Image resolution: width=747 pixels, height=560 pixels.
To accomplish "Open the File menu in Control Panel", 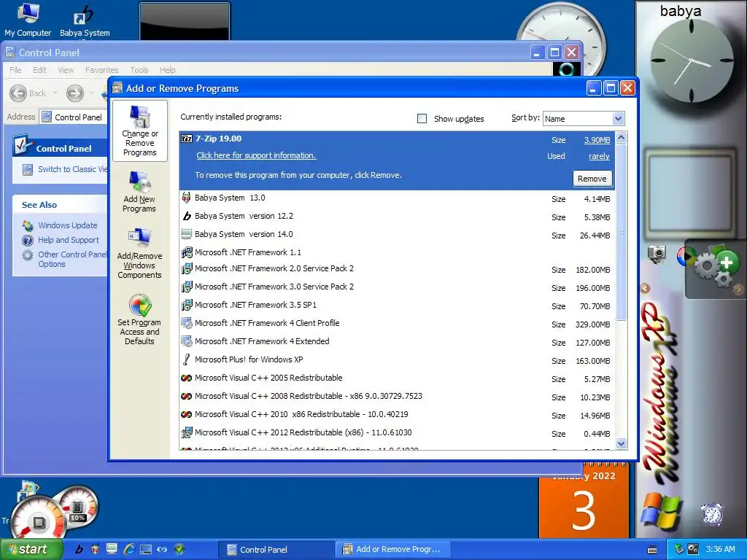I will [16, 70].
